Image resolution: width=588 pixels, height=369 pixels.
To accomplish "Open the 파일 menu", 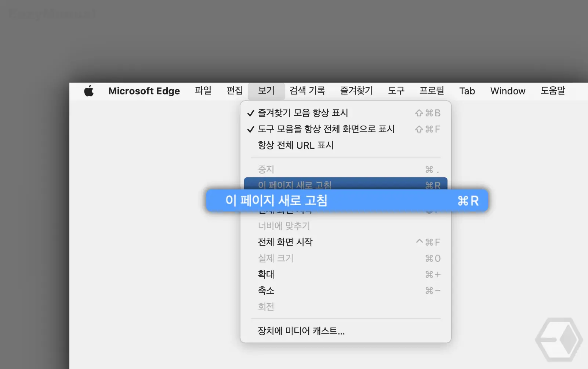I will point(203,91).
